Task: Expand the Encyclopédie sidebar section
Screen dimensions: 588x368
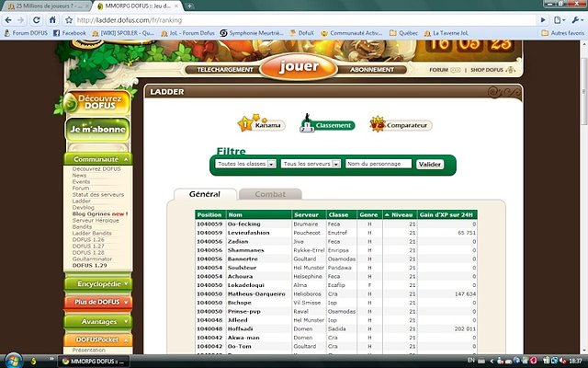Action: [96, 284]
